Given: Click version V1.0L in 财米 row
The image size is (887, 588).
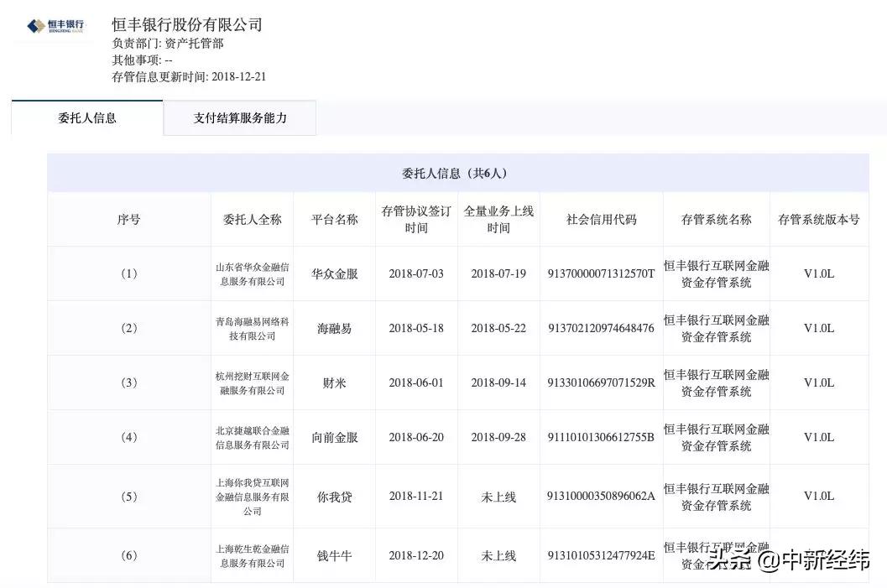Looking at the screenshot, I should click(x=818, y=382).
